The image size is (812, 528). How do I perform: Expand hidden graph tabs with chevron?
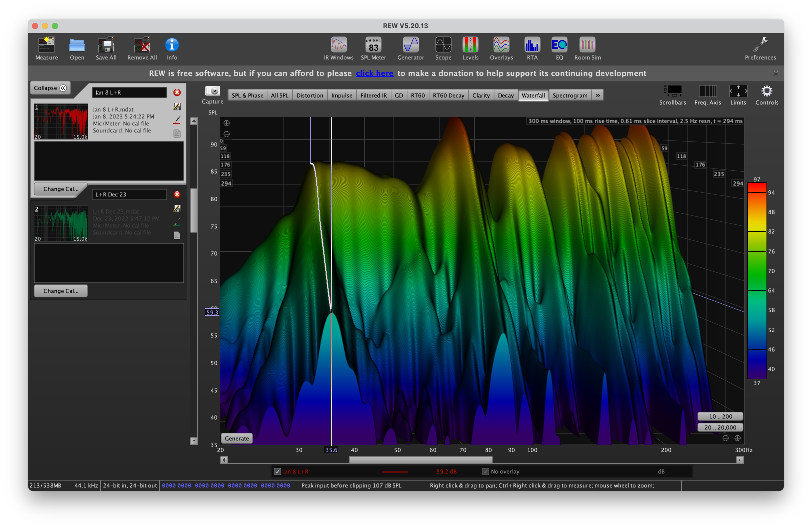[597, 95]
